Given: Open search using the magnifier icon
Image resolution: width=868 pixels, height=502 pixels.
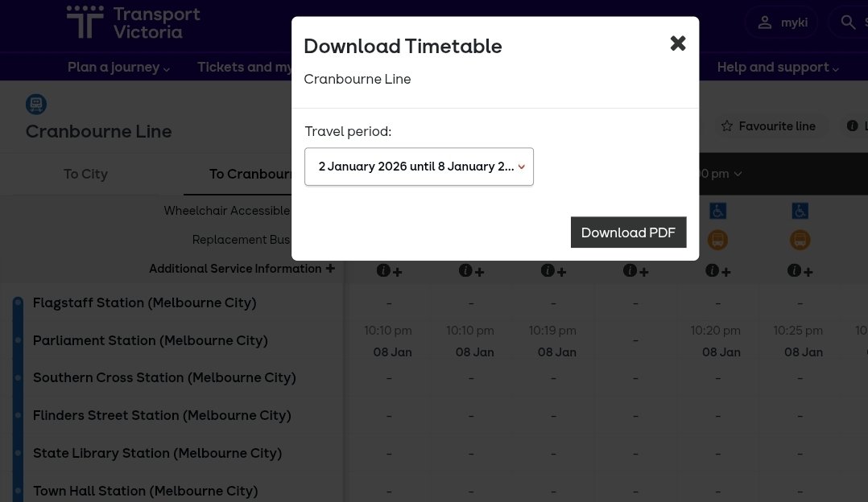Looking at the screenshot, I should click(x=848, y=22).
